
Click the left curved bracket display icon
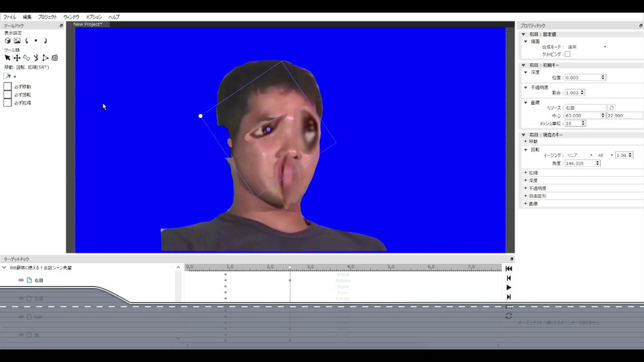tap(27, 41)
